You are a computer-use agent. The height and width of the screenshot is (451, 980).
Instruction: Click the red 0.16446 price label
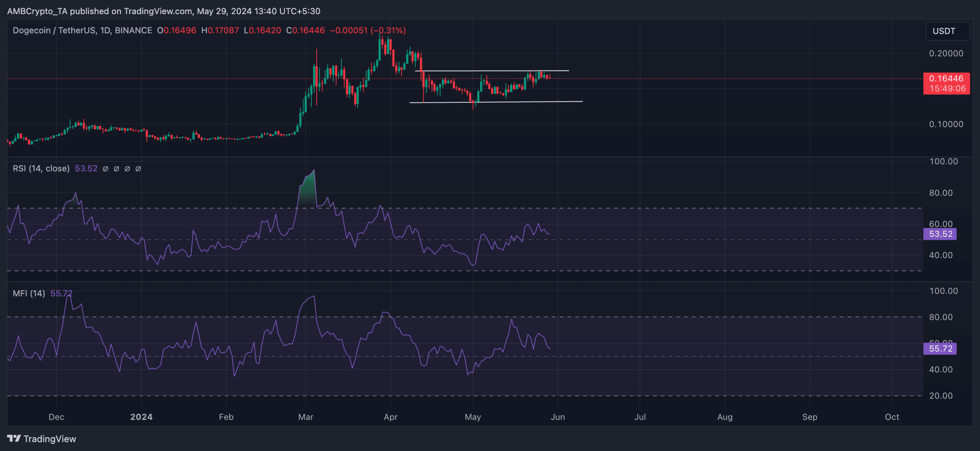(946, 83)
